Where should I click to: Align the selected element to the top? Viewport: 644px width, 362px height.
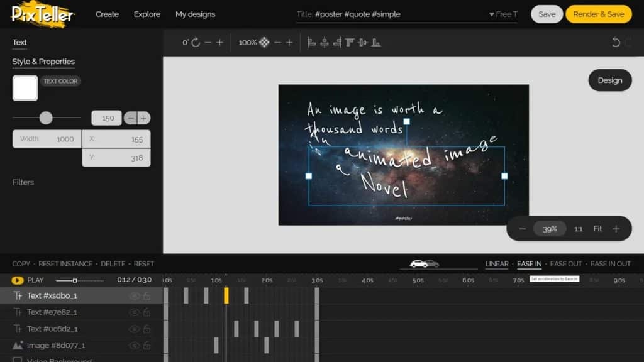(x=350, y=42)
